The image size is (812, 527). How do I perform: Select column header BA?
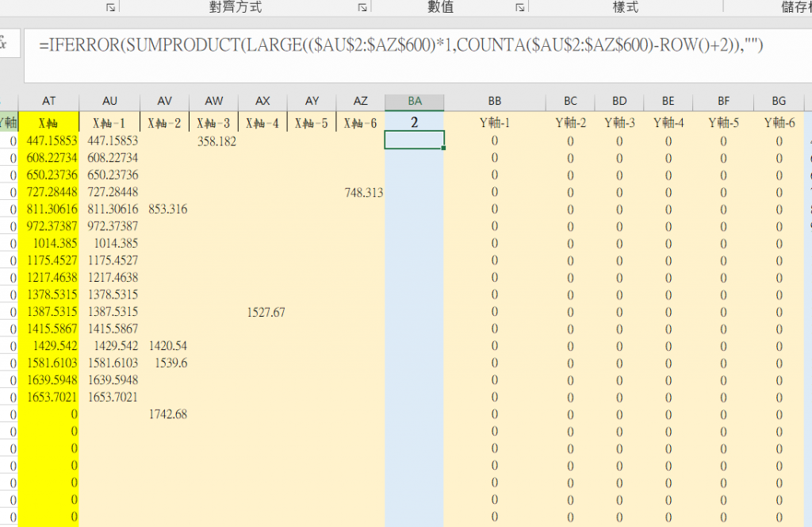tap(414, 102)
